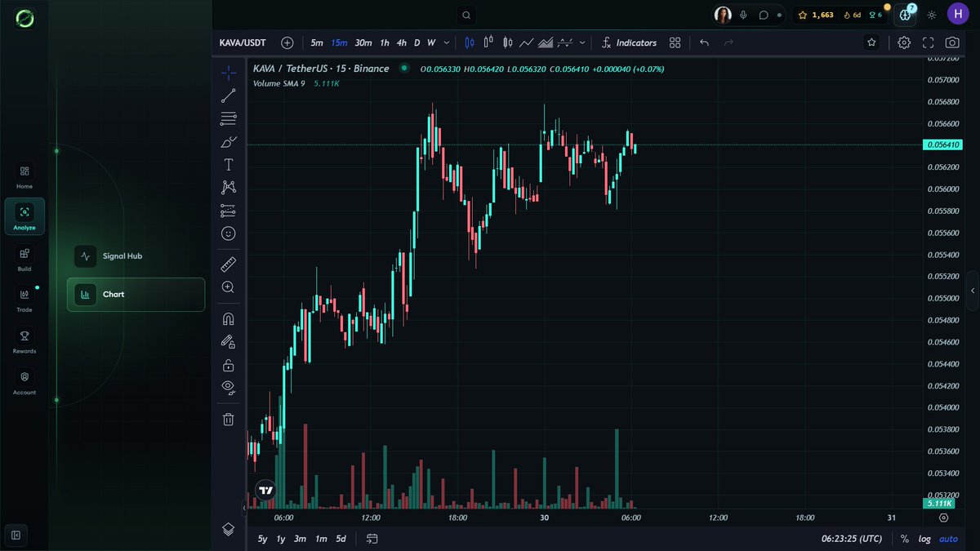The height and width of the screenshot is (551, 980).
Task: Open the Trade section in sidebar
Action: [x=24, y=299]
